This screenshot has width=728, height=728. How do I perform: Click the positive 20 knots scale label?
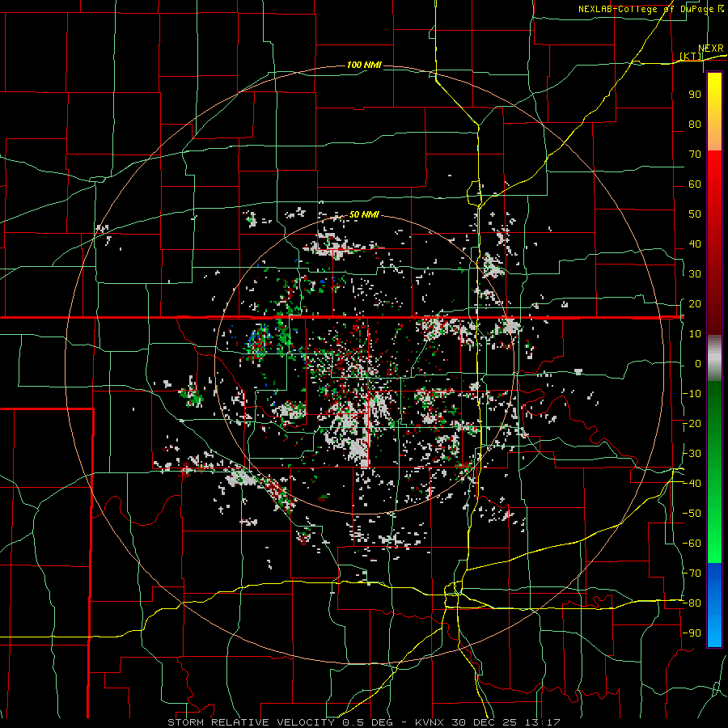(695, 304)
